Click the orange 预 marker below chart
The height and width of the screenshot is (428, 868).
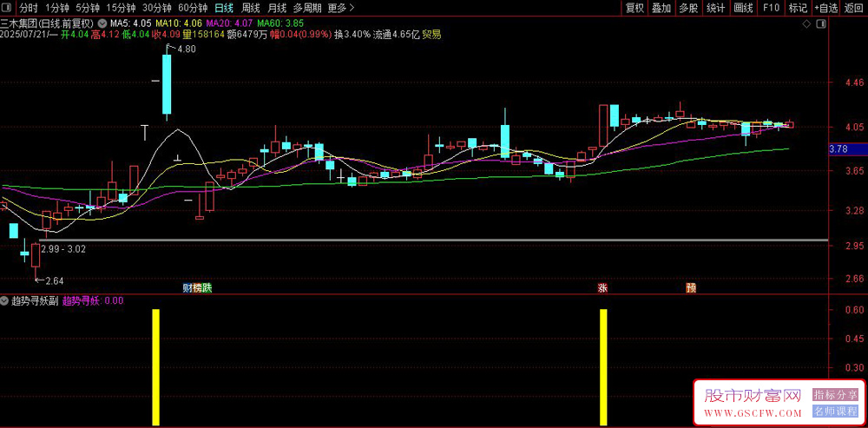coord(691,288)
